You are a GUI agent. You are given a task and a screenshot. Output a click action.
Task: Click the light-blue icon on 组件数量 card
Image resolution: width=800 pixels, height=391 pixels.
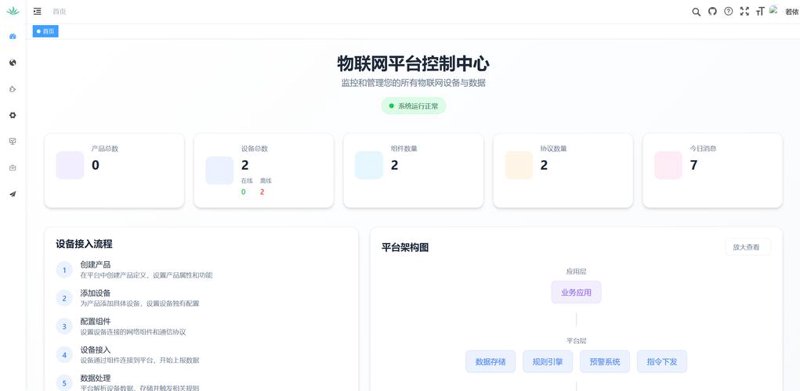click(369, 165)
